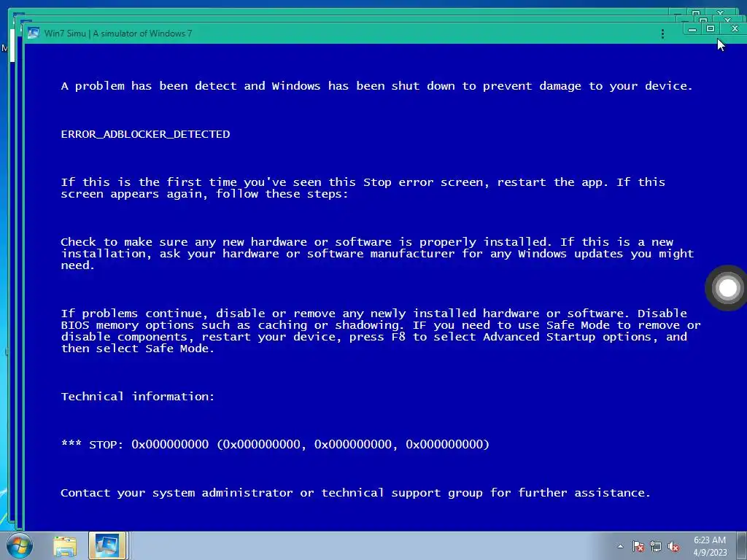Open the network tray icon
The height and width of the screenshot is (560, 747).
[x=656, y=546]
